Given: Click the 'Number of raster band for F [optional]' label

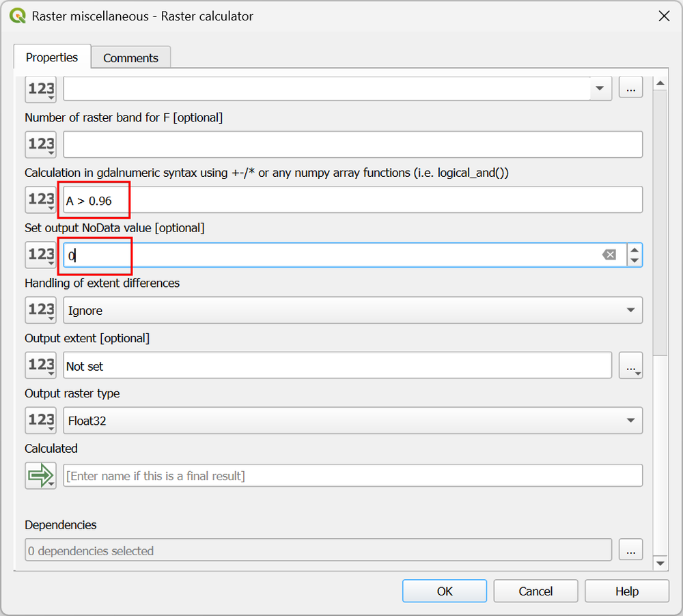Looking at the screenshot, I should tap(124, 117).
